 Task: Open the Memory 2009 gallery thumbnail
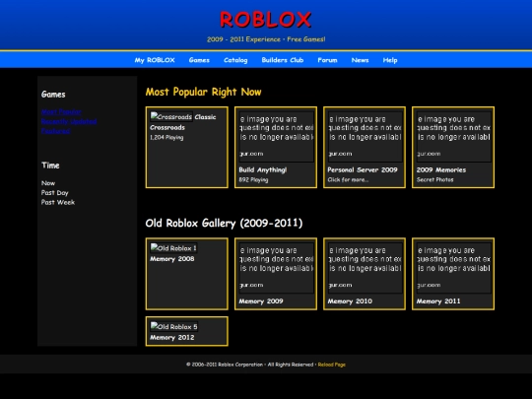click(276, 268)
